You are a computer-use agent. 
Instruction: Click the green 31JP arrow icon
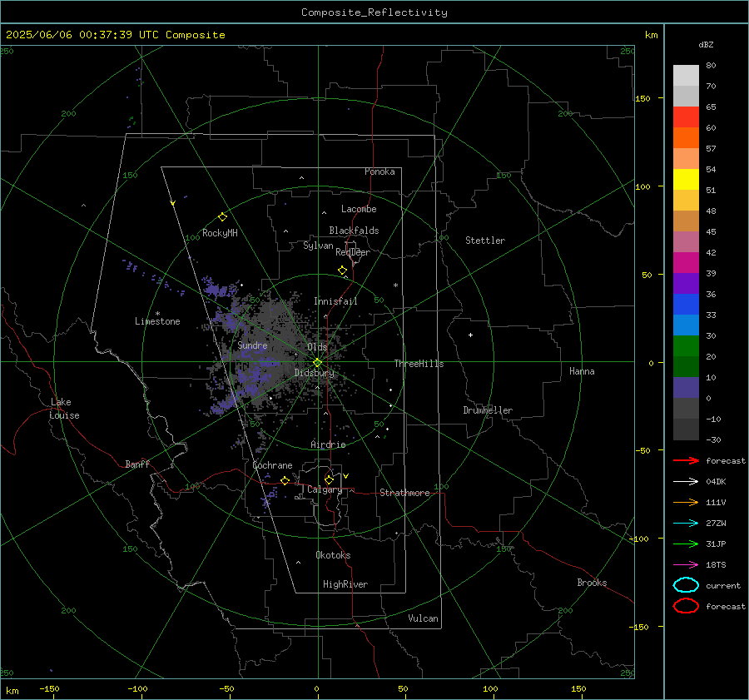point(686,544)
